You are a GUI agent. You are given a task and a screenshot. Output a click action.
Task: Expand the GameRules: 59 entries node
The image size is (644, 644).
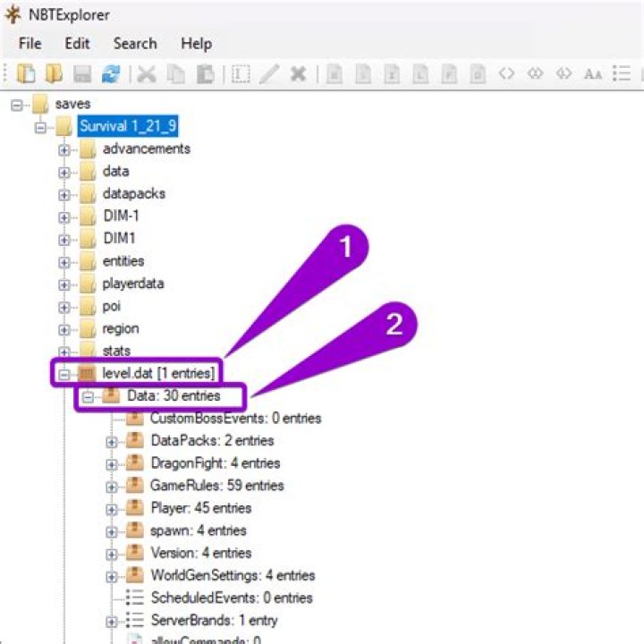click(x=111, y=487)
